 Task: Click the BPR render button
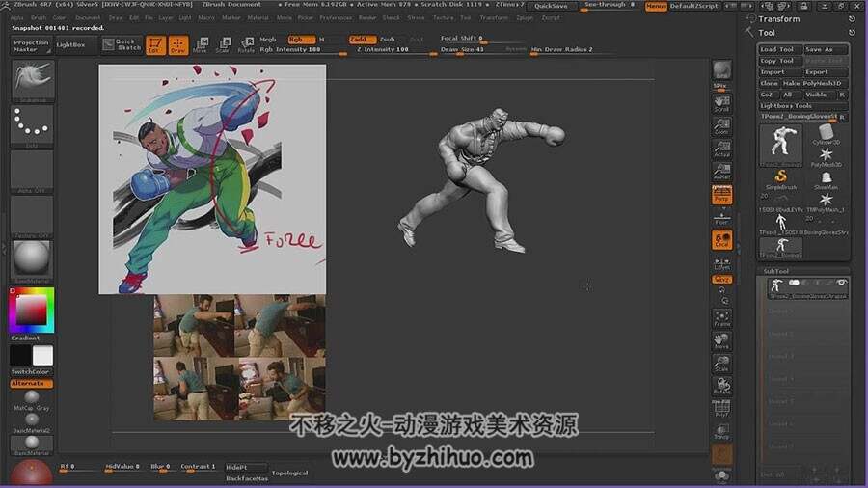pyautogui.click(x=721, y=70)
